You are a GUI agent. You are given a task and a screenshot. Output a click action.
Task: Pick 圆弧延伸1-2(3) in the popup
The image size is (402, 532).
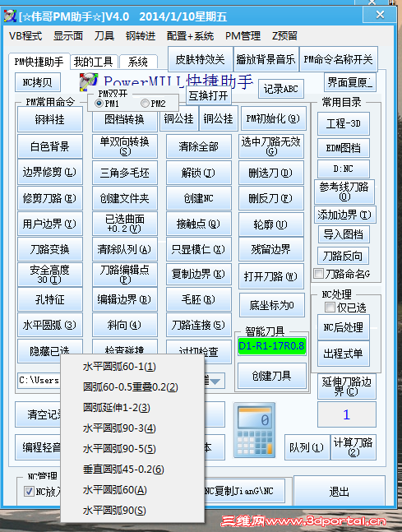(x=117, y=408)
